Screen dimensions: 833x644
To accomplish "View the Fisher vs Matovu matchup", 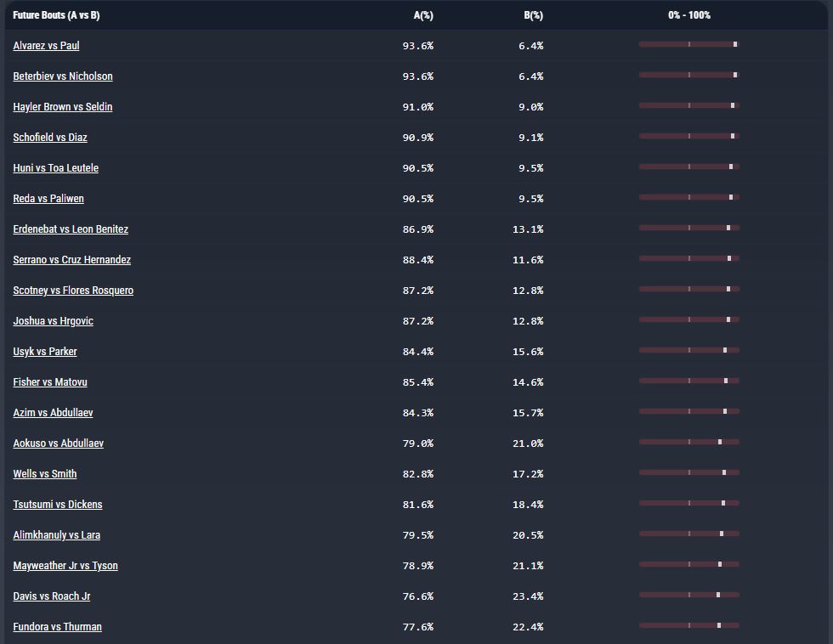I will tap(49, 382).
